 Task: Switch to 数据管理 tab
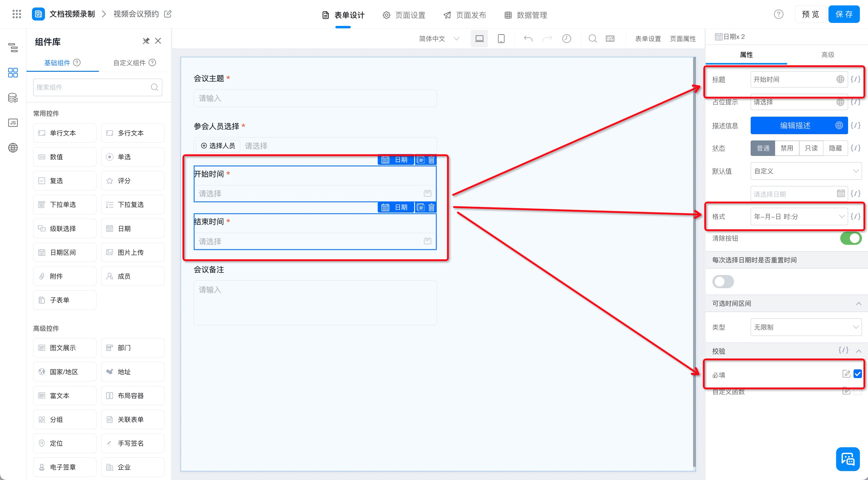click(526, 15)
